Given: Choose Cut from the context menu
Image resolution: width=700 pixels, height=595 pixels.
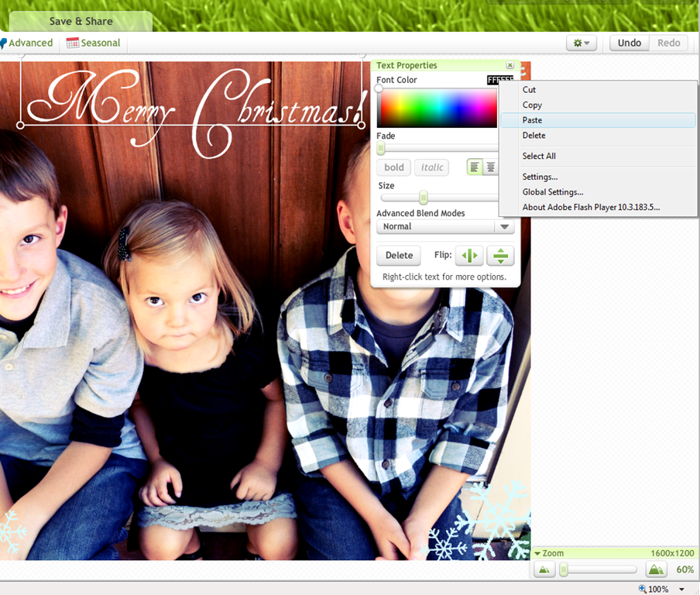Looking at the screenshot, I should [x=598, y=90].
